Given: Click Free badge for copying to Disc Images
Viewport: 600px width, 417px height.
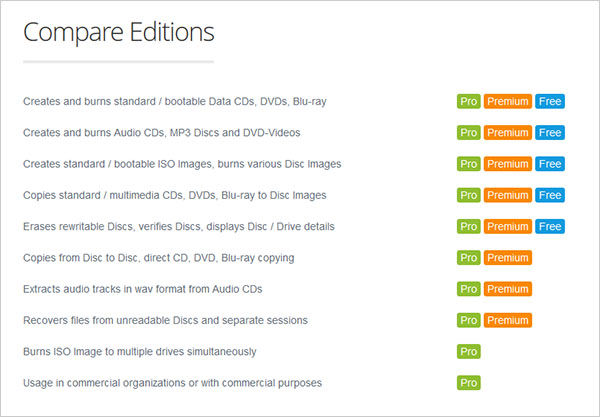Looking at the screenshot, I should tap(550, 195).
